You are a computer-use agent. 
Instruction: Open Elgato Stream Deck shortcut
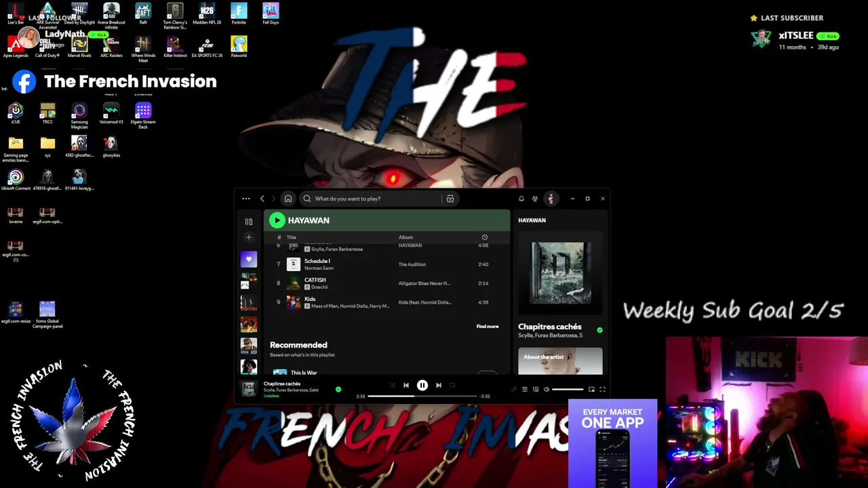pyautogui.click(x=143, y=116)
